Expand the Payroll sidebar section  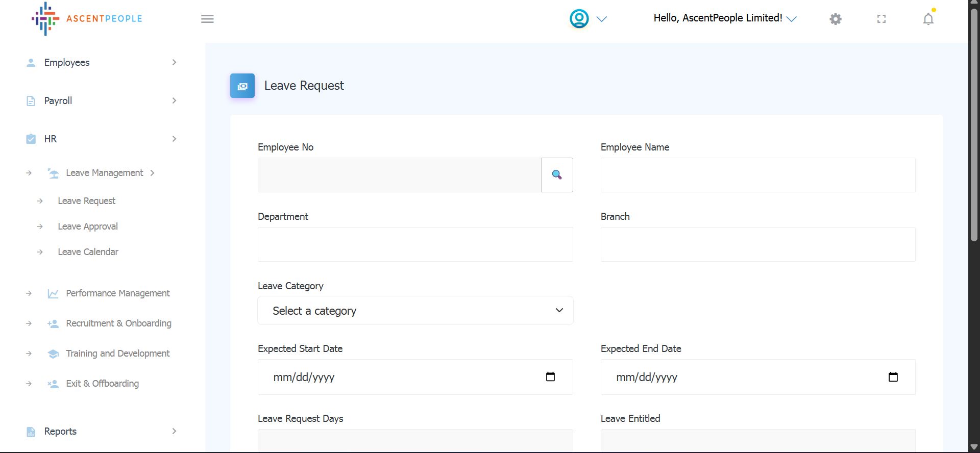[102, 100]
